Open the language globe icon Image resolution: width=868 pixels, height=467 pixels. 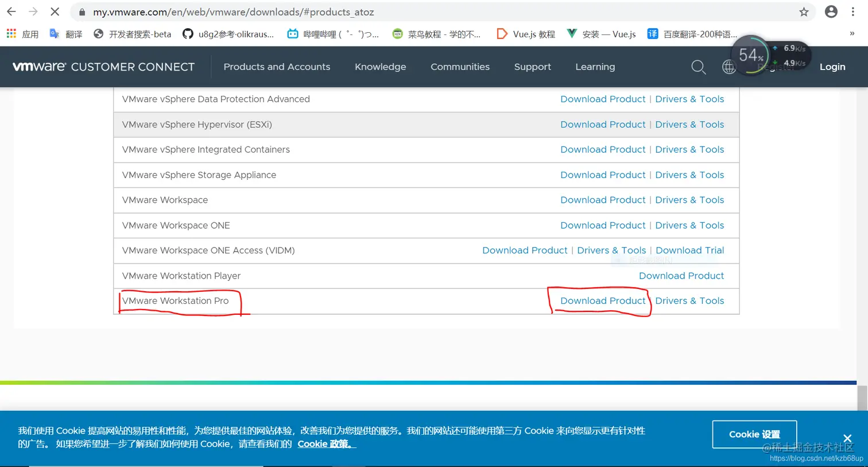pyautogui.click(x=729, y=67)
